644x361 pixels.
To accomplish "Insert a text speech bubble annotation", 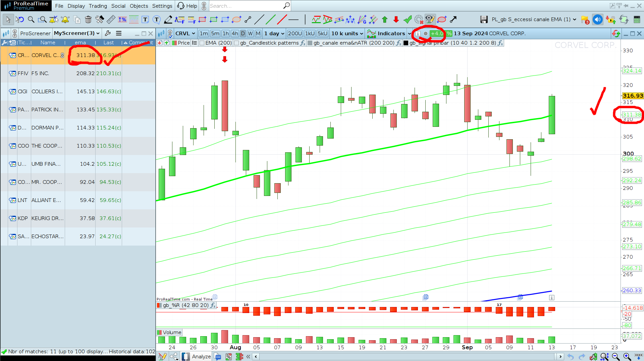I will pos(157,19).
